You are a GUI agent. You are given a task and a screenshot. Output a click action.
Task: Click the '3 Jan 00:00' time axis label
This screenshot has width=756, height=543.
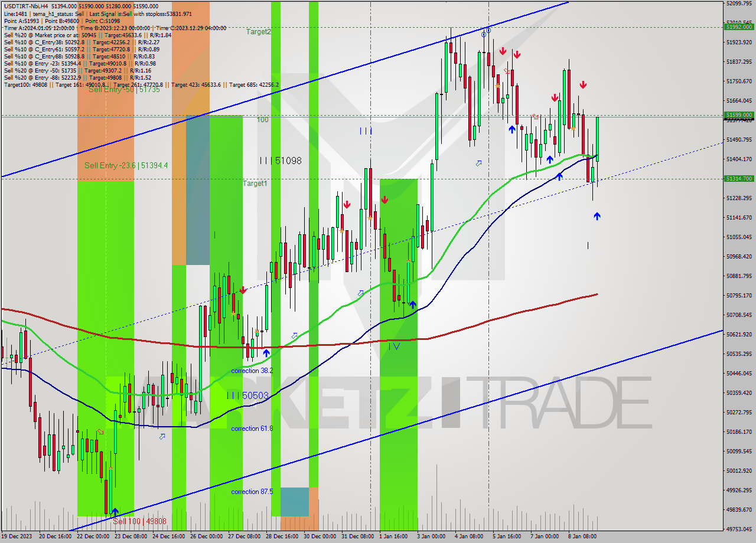pyautogui.click(x=431, y=537)
